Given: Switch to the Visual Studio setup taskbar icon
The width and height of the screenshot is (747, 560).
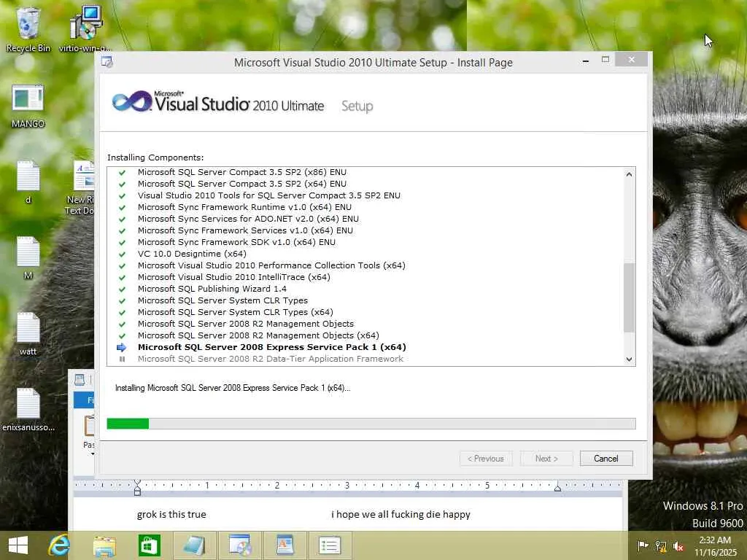Looking at the screenshot, I should coord(239,545).
